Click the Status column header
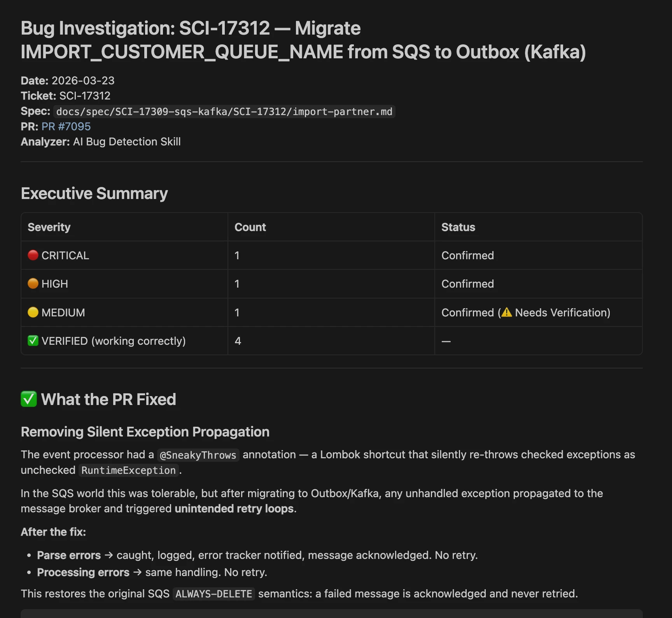This screenshot has height=618, width=672. click(x=458, y=227)
